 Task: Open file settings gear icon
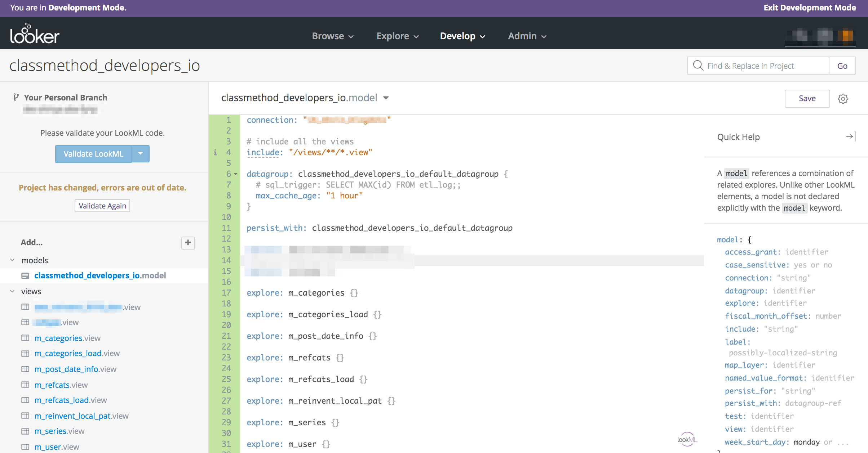[843, 99]
